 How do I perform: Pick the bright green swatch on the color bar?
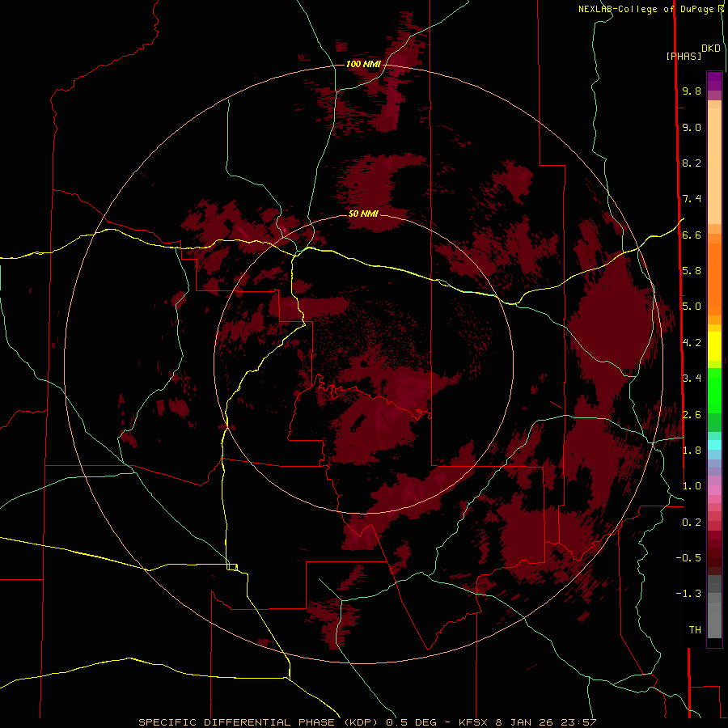714,395
